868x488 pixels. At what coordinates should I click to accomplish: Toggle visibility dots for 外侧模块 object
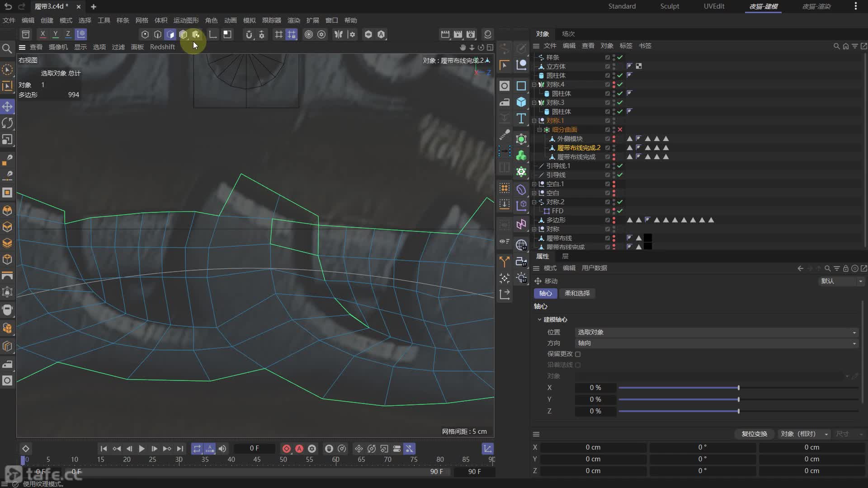pos(614,139)
